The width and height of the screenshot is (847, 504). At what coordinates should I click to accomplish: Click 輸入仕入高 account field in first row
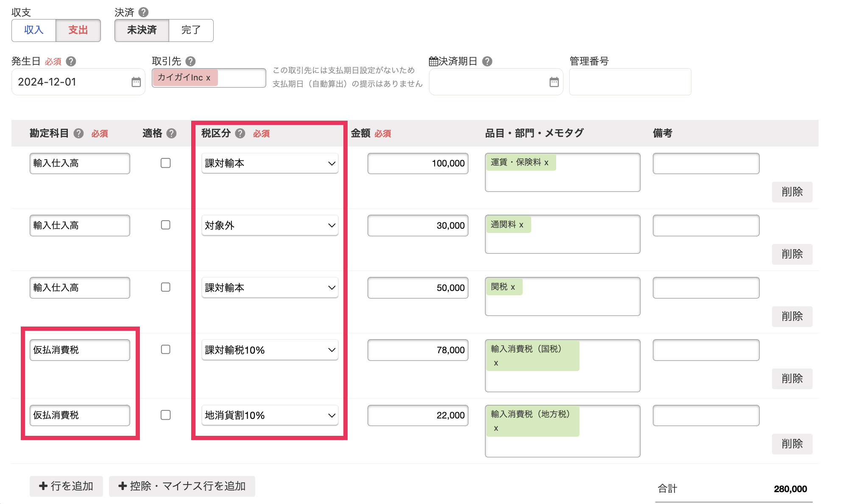(x=80, y=163)
